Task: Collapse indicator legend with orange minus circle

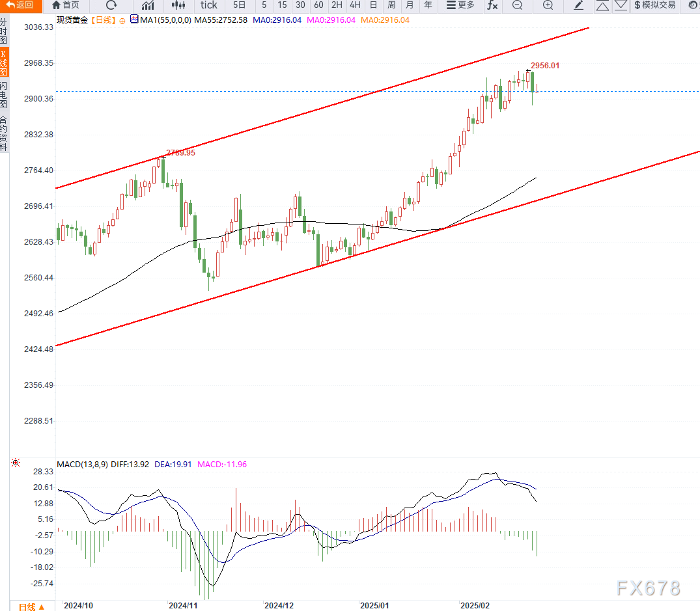Action: click(122, 20)
